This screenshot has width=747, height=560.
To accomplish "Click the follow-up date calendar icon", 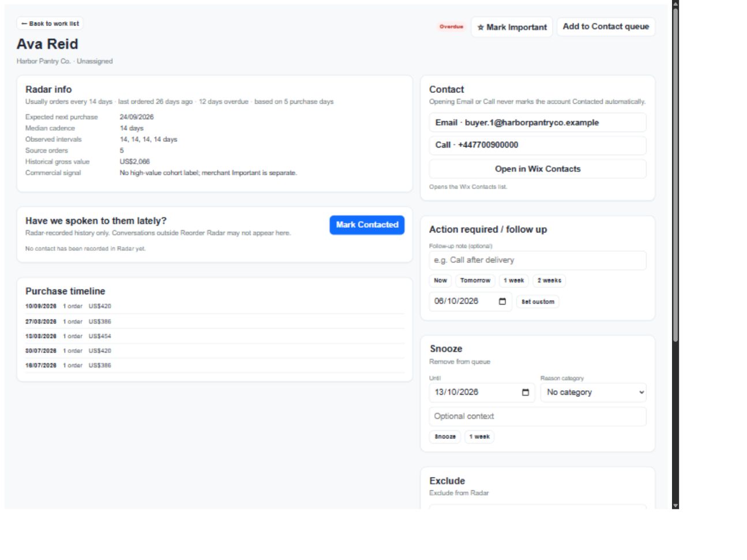I will pos(502,302).
